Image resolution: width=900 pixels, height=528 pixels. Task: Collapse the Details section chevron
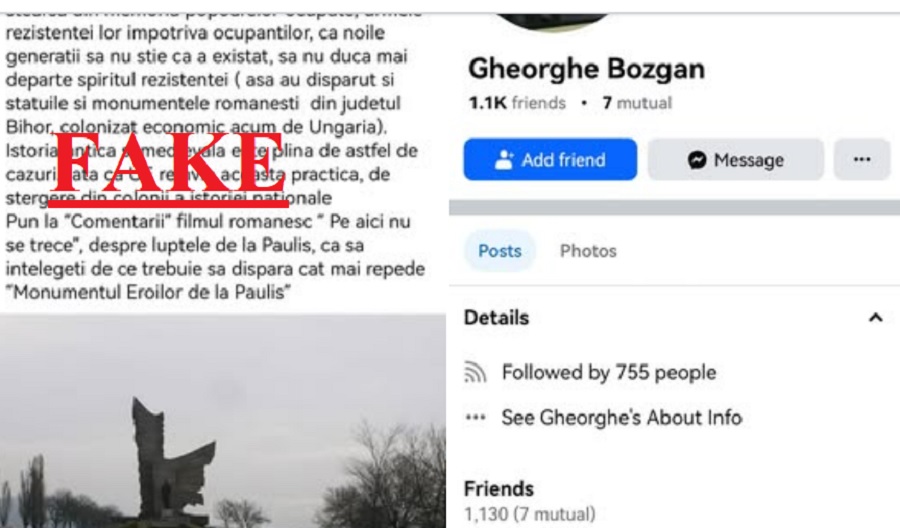(x=875, y=317)
